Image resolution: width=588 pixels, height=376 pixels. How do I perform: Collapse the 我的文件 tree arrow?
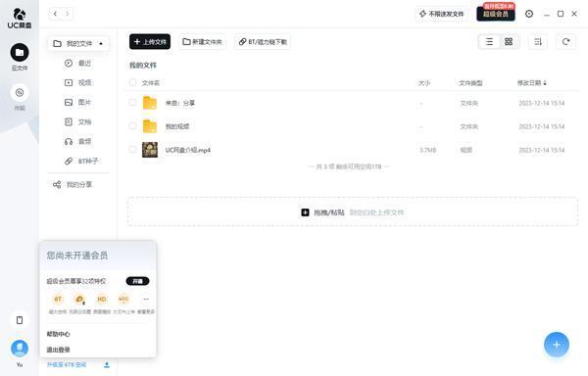click(101, 44)
